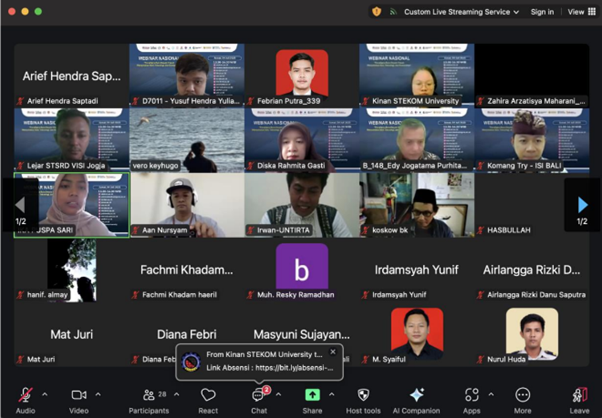Unmute the microphone with the Audio icon
Screen dimensions: 602x418
pos(25,395)
